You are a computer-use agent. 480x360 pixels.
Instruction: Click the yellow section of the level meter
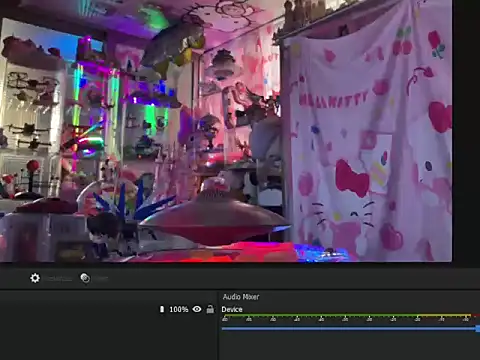pyautogui.click(x=444, y=315)
